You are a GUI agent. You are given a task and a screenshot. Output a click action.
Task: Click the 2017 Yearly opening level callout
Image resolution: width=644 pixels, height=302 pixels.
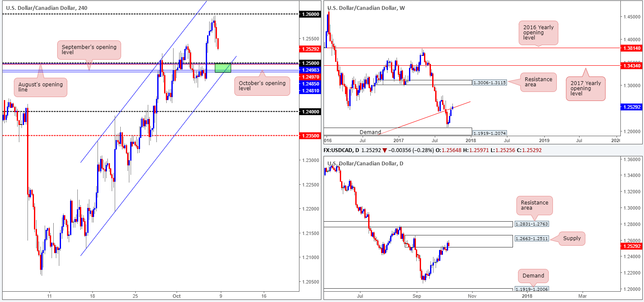tap(585, 88)
